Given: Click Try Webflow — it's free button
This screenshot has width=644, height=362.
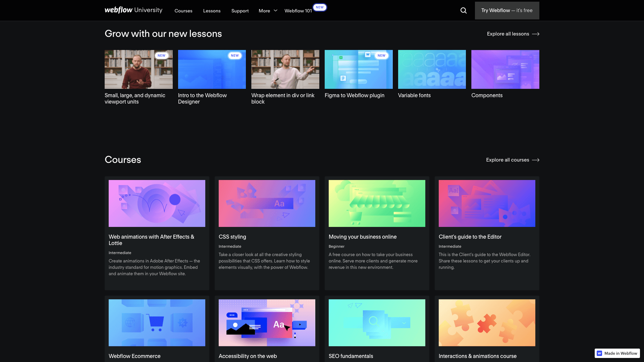Looking at the screenshot, I should coord(507,10).
